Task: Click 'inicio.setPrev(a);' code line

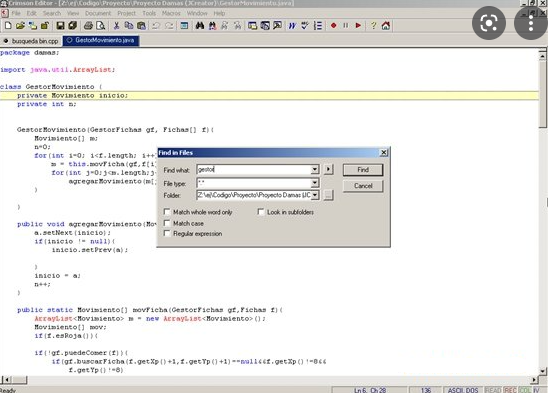Action: tap(90, 250)
